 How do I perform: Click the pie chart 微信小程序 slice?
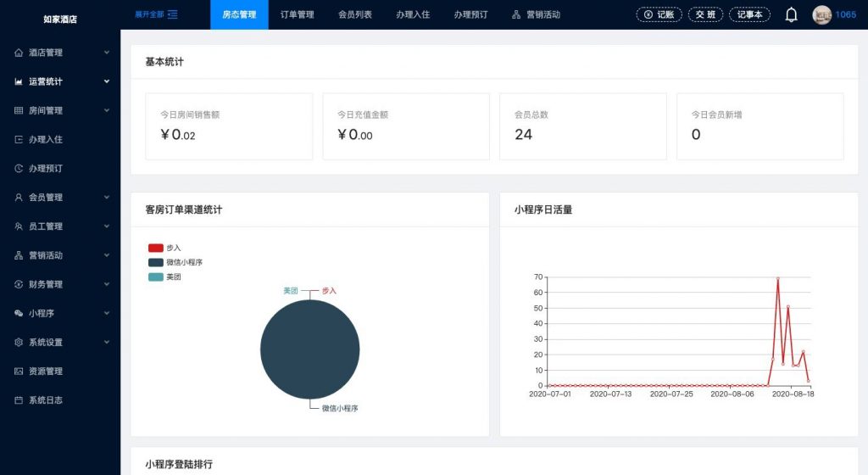point(310,349)
